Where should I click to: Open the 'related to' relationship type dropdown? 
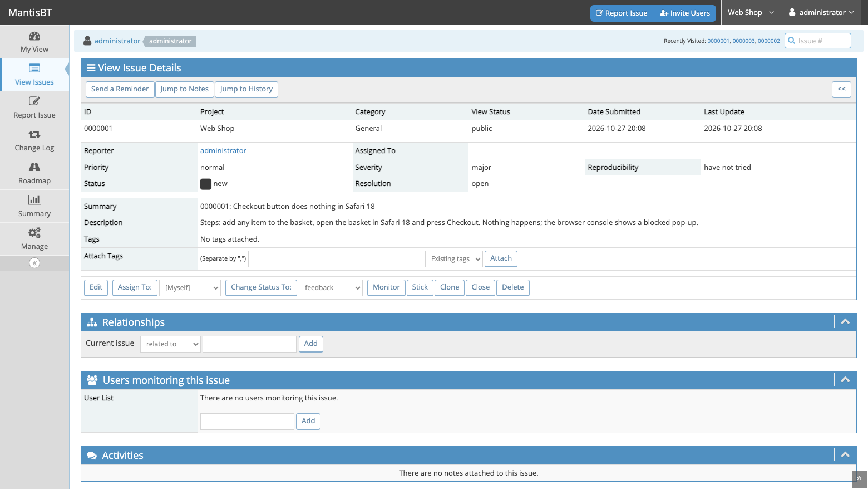(x=170, y=344)
